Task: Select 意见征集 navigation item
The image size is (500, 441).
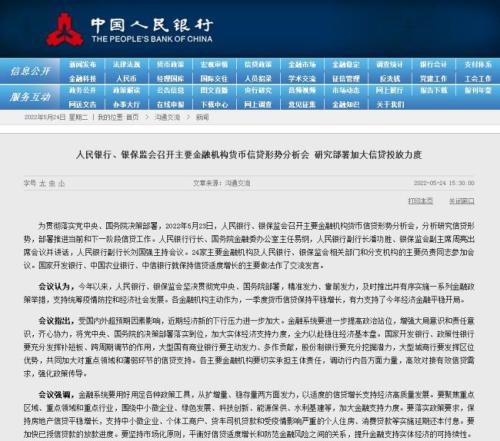Action: point(302,105)
